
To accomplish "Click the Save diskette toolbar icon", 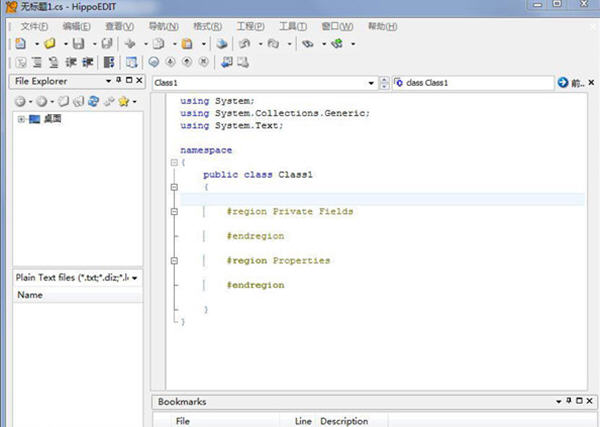I will click(78, 44).
